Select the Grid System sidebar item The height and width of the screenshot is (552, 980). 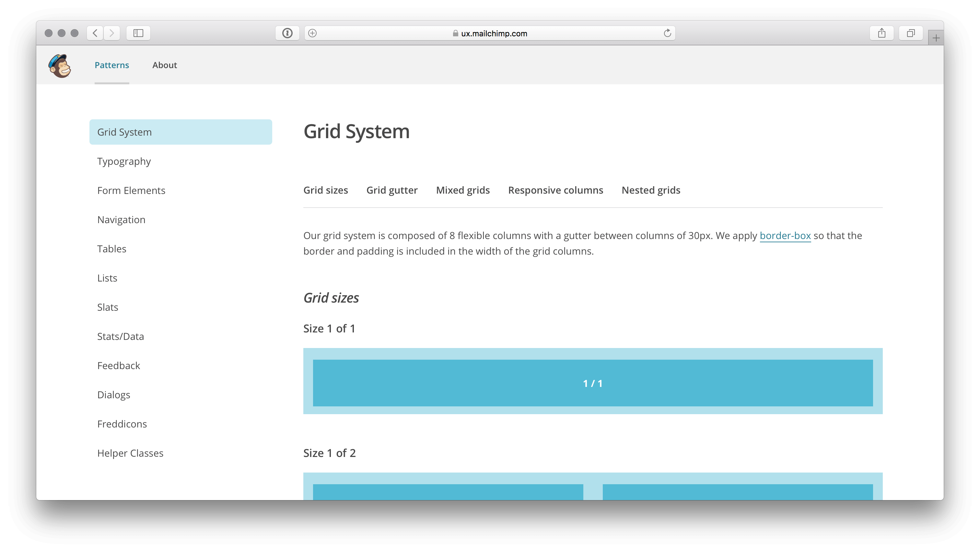(x=181, y=132)
